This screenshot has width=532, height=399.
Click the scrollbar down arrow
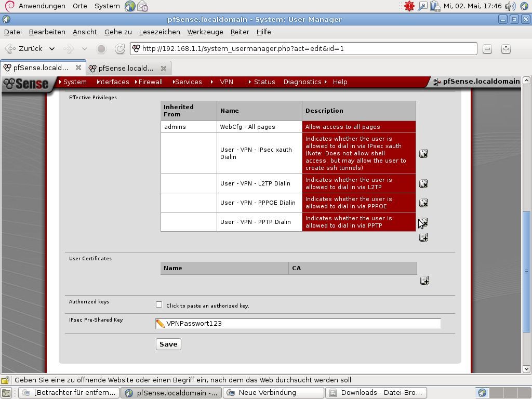pyautogui.click(x=526, y=368)
